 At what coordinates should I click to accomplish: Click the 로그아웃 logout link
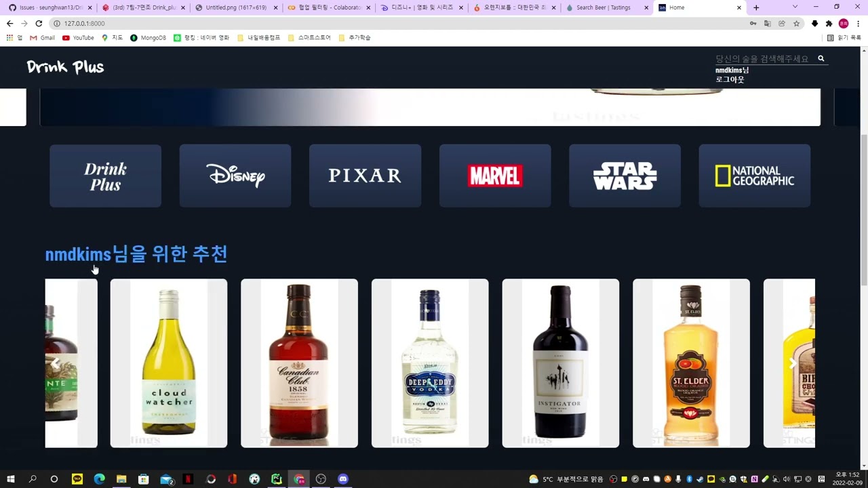pyautogui.click(x=730, y=79)
